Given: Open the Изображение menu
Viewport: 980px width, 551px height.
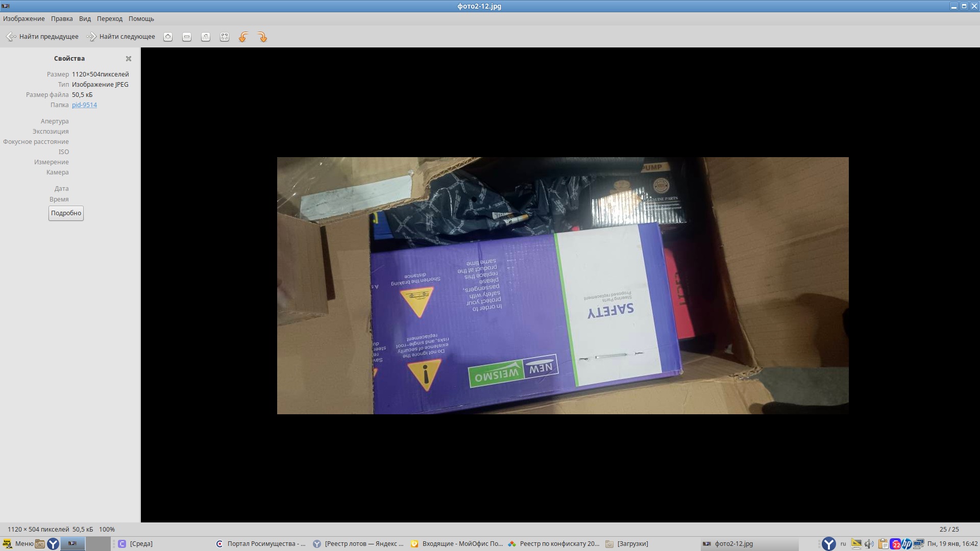Looking at the screenshot, I should click(x=24, y=19).
